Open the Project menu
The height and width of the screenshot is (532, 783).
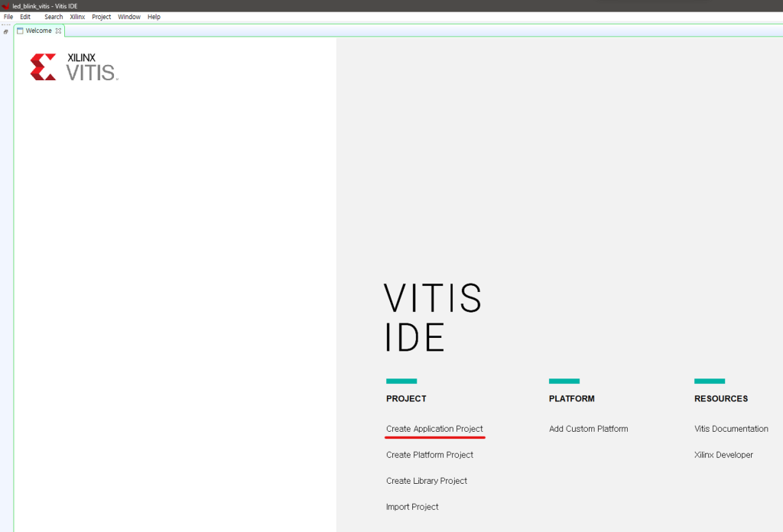pyautogui.click(x=102, y=17)
